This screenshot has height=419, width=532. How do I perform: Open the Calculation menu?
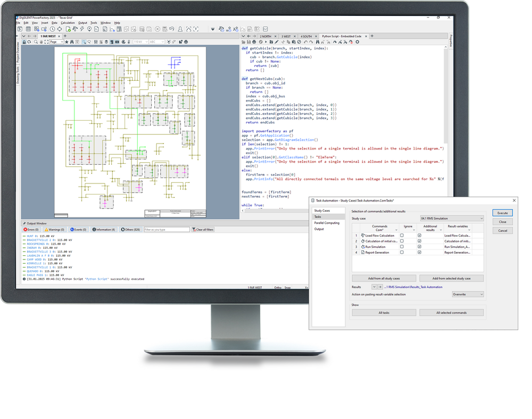tap(68, 23)
